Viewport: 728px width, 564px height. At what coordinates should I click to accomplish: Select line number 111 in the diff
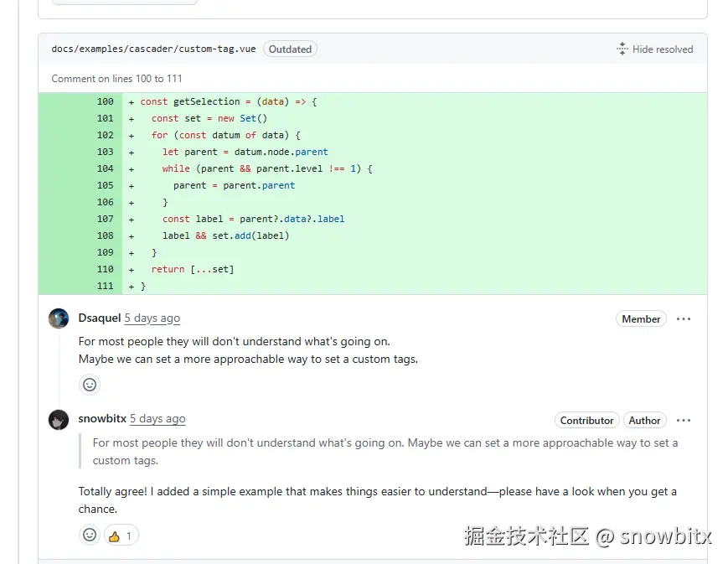click(106, 286)
